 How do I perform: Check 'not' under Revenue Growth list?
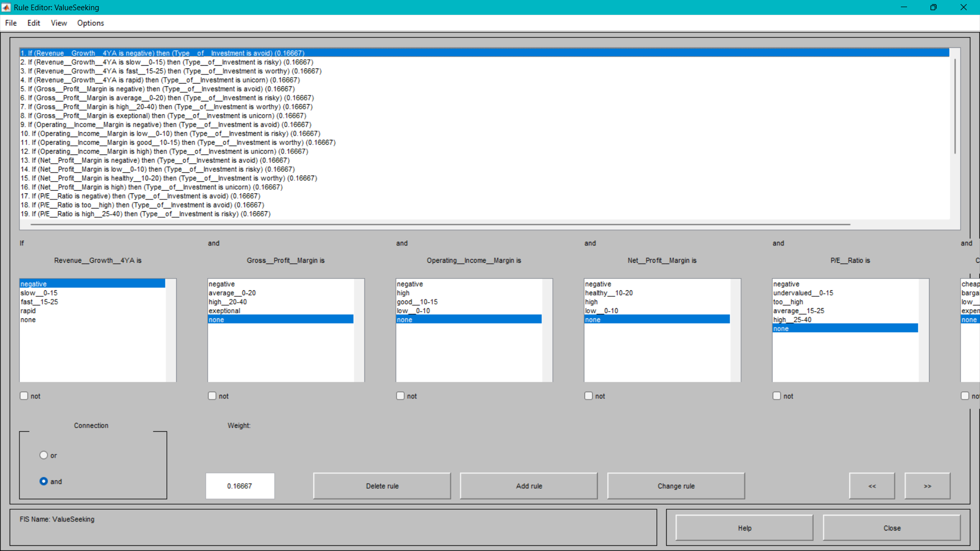click(24, 396)
